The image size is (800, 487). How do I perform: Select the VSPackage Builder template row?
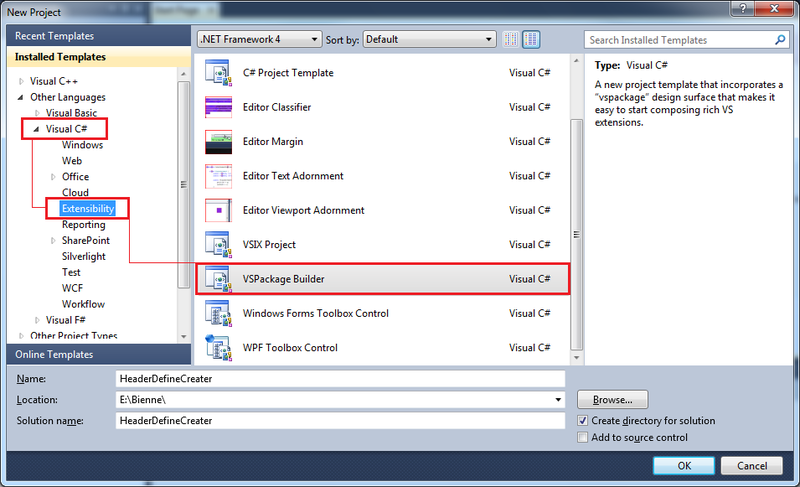tap(383, 279)
